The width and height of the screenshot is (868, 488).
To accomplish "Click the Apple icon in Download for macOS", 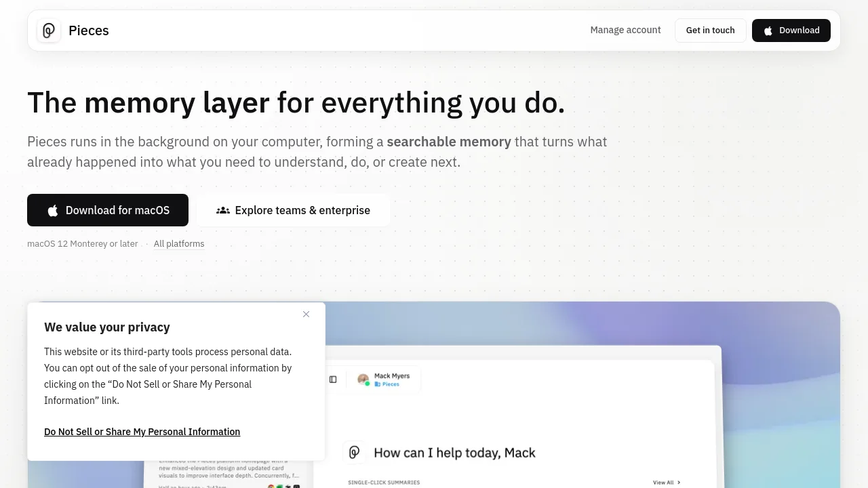I will pos(53,211).
